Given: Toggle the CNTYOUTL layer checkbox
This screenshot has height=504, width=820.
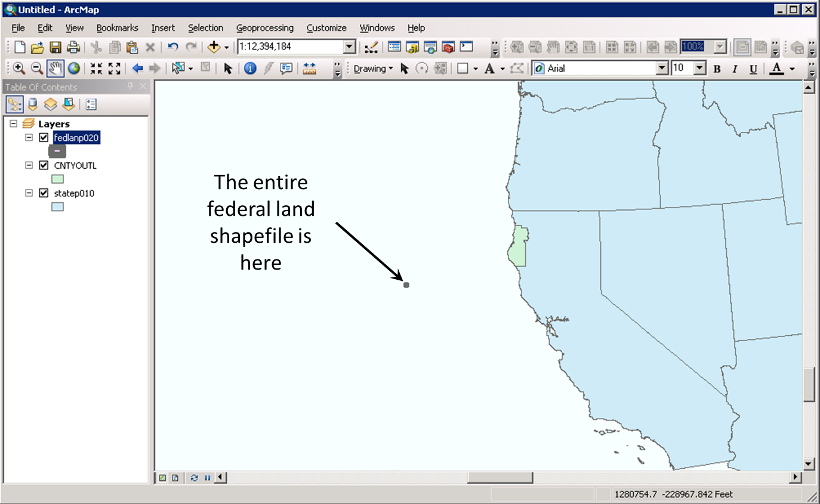Looking at the screenshot, I should (x=44, y=165).
